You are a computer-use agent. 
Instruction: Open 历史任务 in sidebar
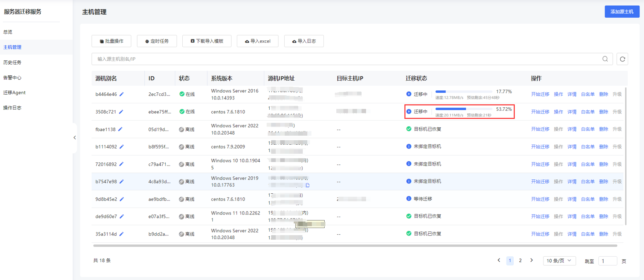pyautogui.click(x=12, y=62)
